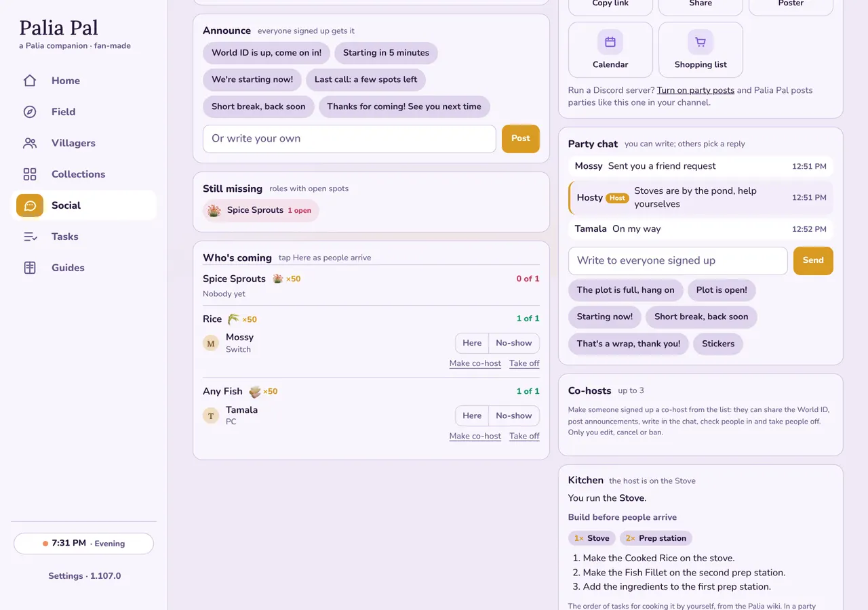Open the Field compass icon

tap(30, 112)
